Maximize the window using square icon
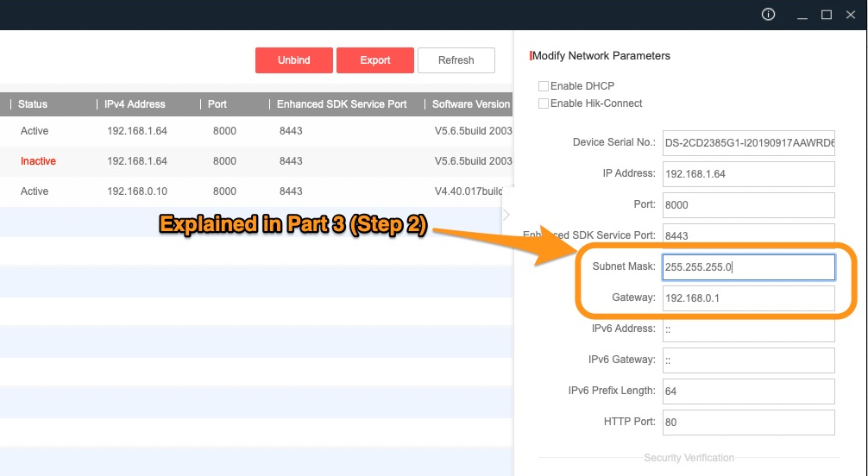Screen dimensions: 868x476 click(x=826, y=15)
